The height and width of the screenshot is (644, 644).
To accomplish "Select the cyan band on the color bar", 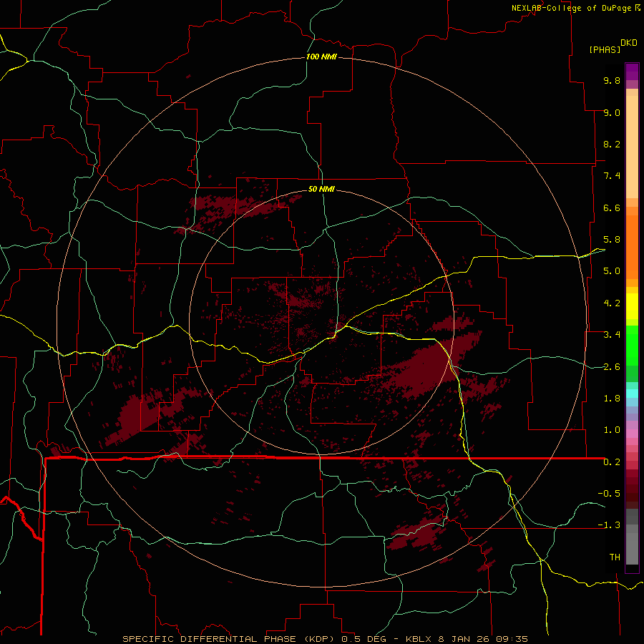I will coord(632,393).
